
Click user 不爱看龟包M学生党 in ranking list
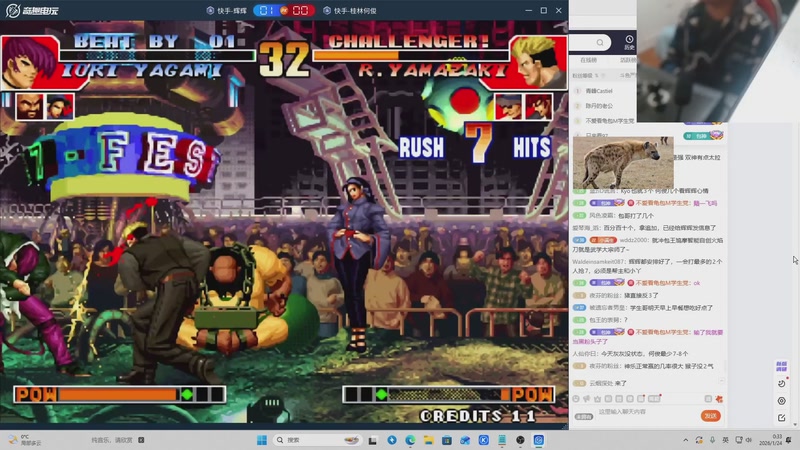610,121
